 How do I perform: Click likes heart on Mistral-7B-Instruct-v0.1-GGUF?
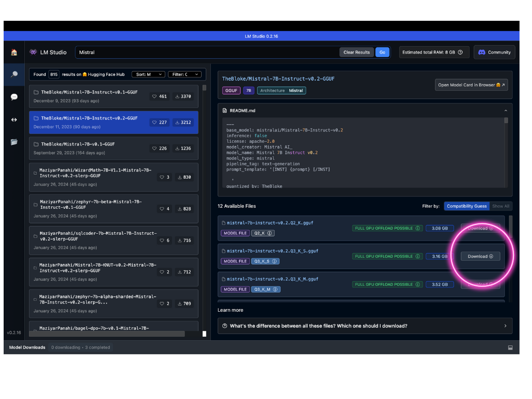click(x=155, y=96)
